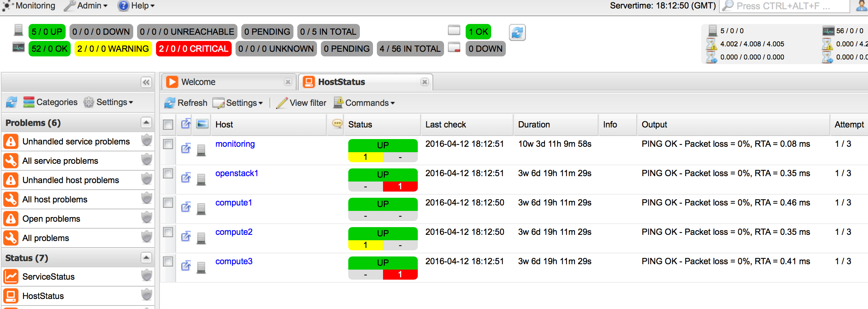Image resolution: width=868 pixels, height=309 pixels.
Task: Click the shield icon beside ServiceStatus
Action: pyautogui.click(x=146, y=275)
